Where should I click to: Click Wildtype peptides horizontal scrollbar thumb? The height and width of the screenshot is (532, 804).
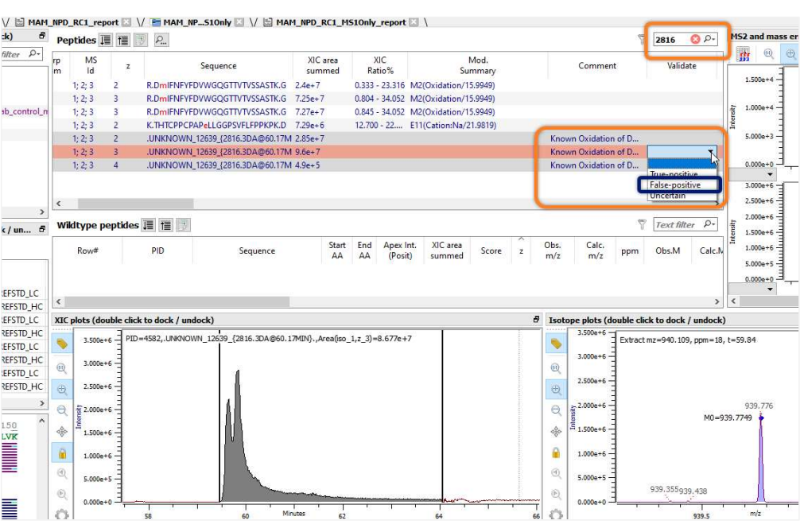point(177,301)
